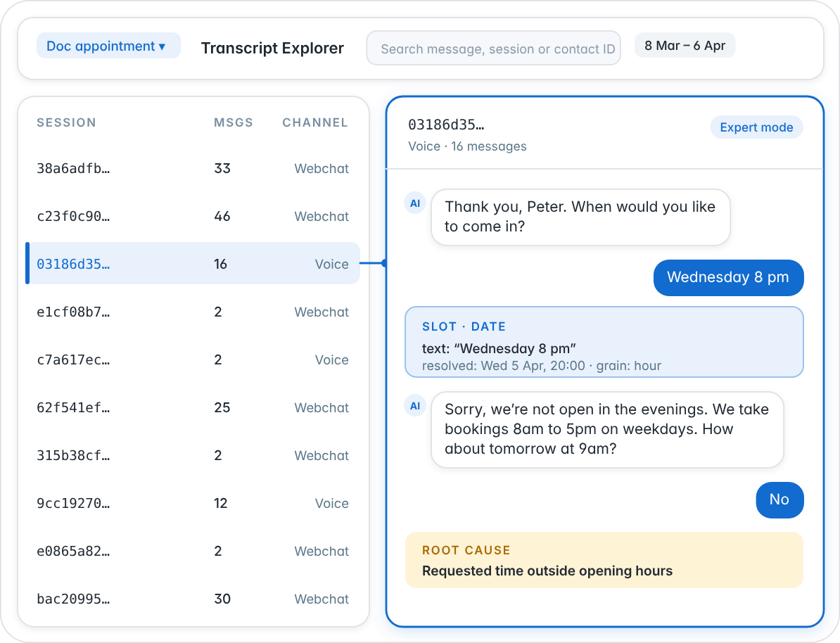Image resolution: width=840 pixels, height=643 pixels.
Task: Click the 'Sorry, we're not open' AI message
Action: [608, 430]
